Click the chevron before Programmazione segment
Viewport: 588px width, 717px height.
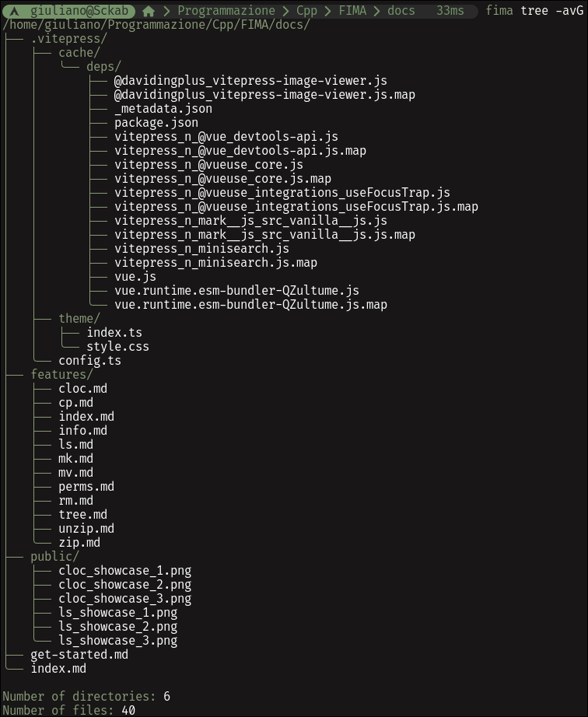click(x=167, y=11)
